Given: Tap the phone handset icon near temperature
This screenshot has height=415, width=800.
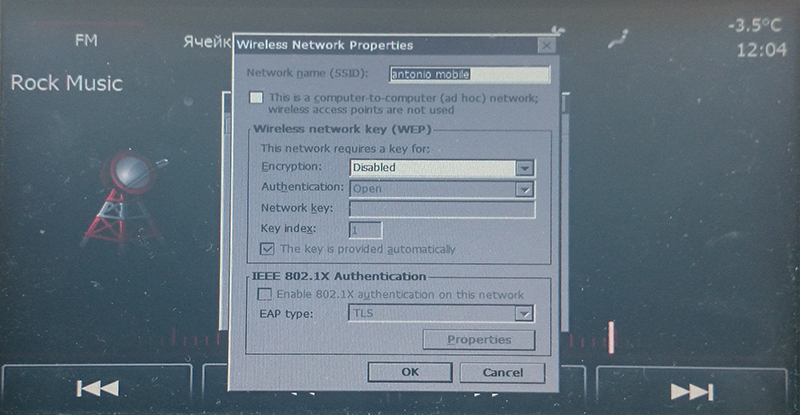Looking at the screenshot, I should (618, 40).
